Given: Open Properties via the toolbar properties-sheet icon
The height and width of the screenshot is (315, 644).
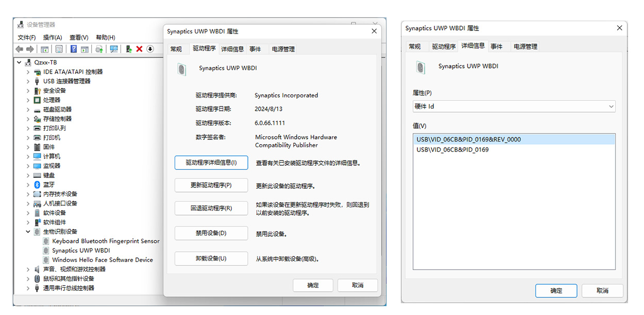Looking at the screenshot, I should (x=59, y=49).
